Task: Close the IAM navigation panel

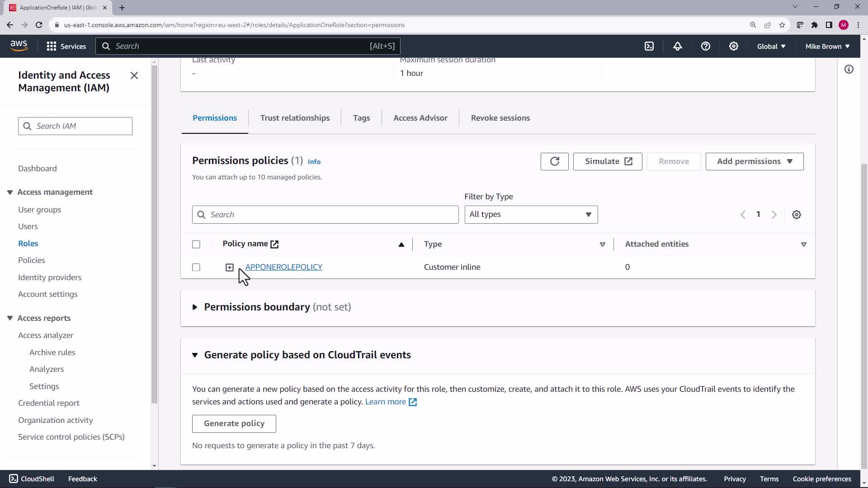Action: click(134, 75)
